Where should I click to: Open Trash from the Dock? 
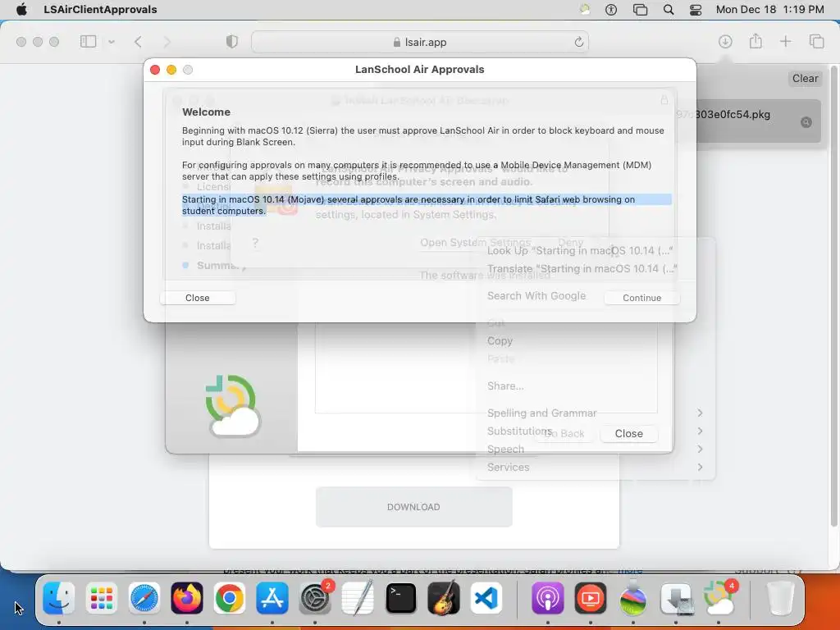click(x=780, y=598)
